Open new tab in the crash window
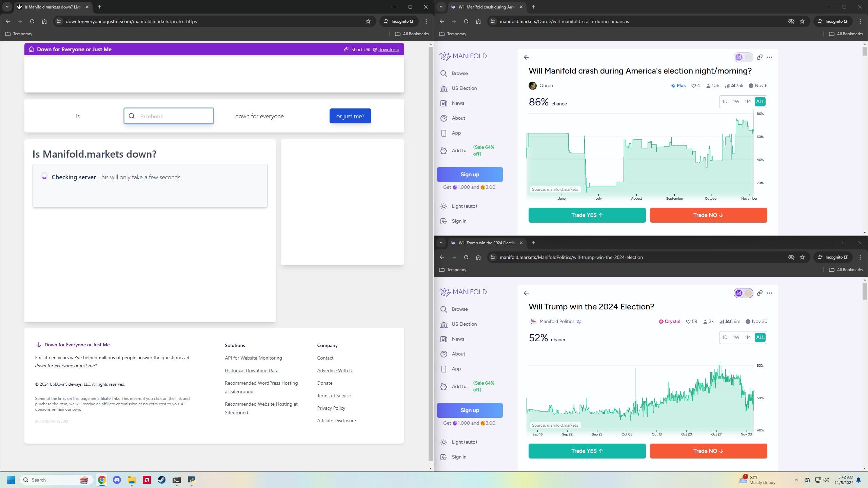The height and width of the screenshot is (488, 868). point(533,7)
